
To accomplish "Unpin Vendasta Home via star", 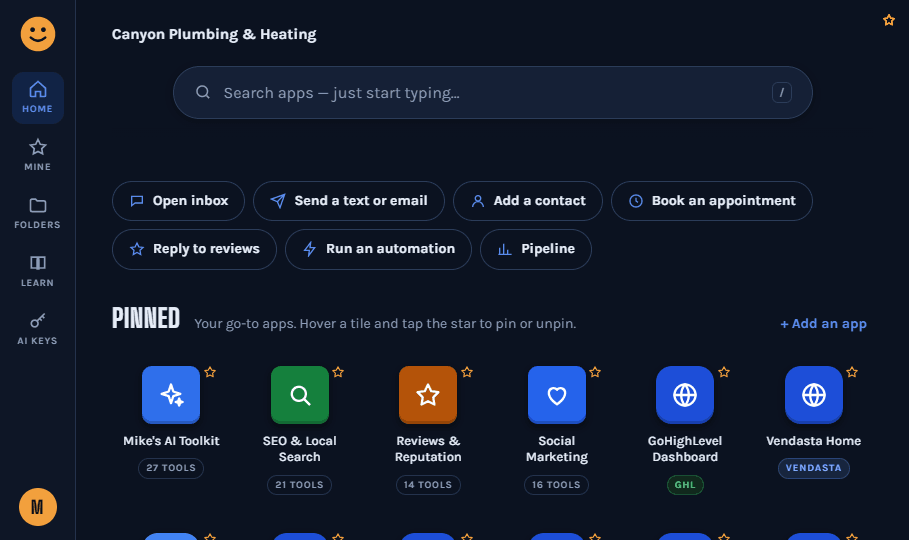I will point(852,372).
